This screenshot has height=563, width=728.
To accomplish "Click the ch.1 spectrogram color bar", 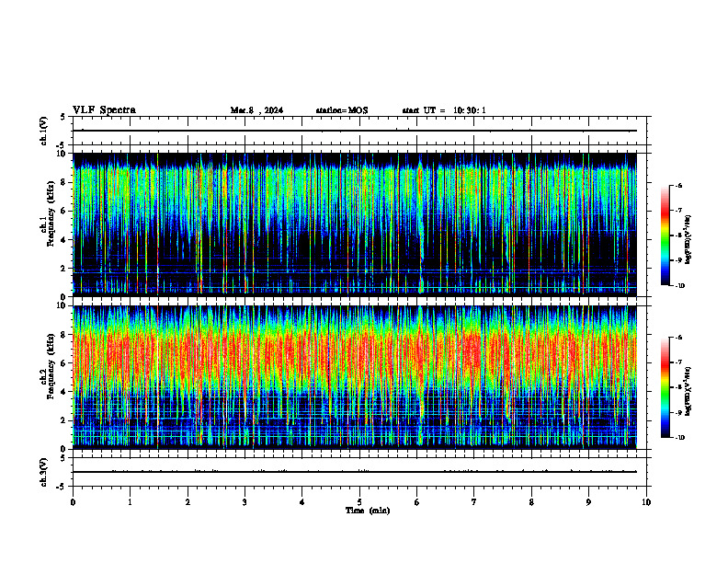I will point(665,236).
